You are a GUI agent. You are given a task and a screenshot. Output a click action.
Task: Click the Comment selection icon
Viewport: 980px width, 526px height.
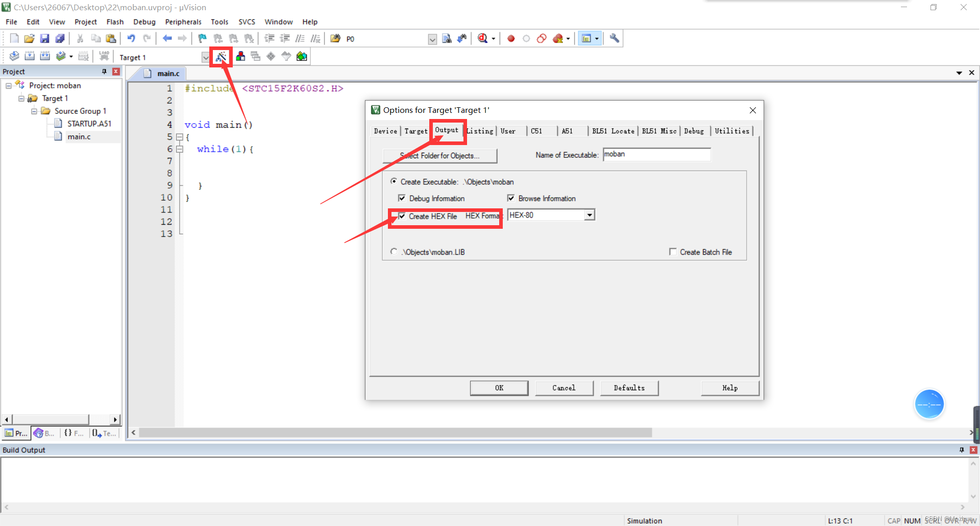[x=300, y=38]
